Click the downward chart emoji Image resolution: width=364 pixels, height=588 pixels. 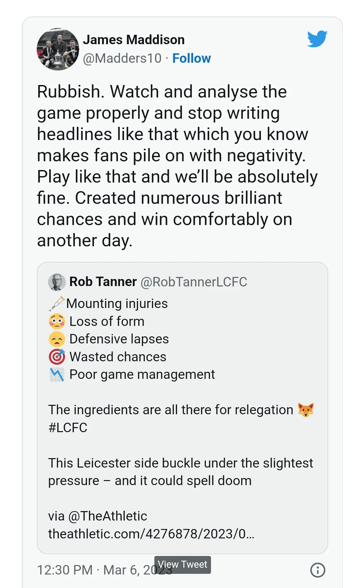tap(57, 374)
